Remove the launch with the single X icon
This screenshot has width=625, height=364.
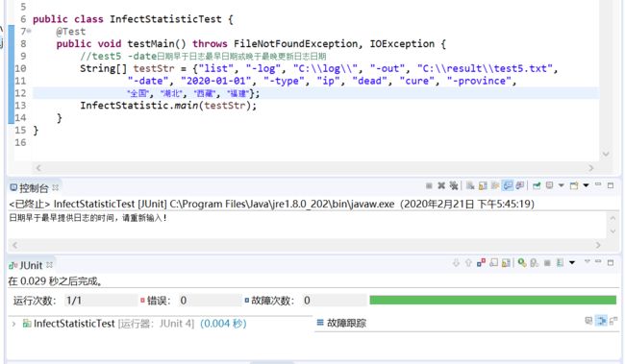(441, 185)
